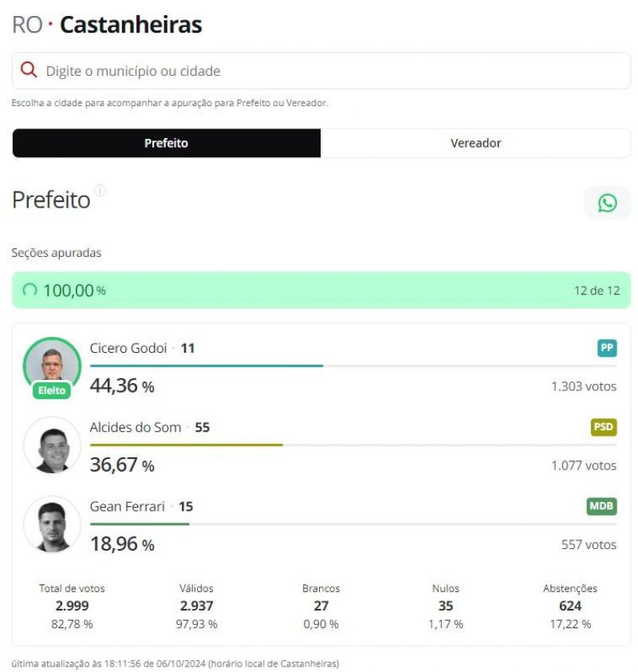Click the search magnifier icon
Screen dimensions: 638x672
[x=30, y=70]
